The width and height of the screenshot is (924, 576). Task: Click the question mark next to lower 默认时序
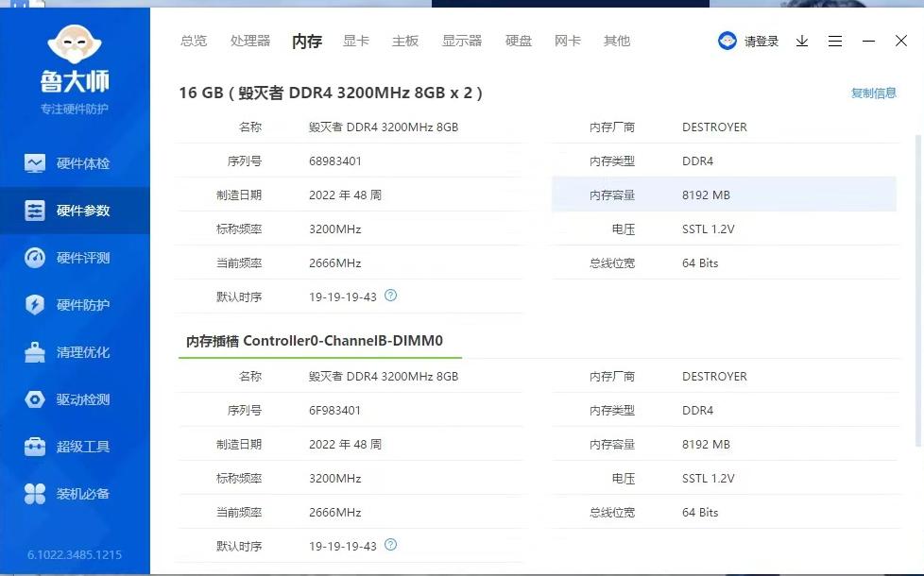coord(391,545)
